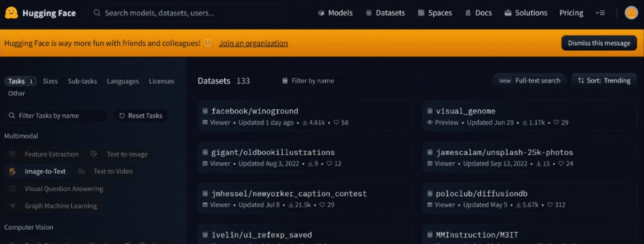Switch to the Other filter tab
The width and height of the screenshot is (644, 244).
17,93
